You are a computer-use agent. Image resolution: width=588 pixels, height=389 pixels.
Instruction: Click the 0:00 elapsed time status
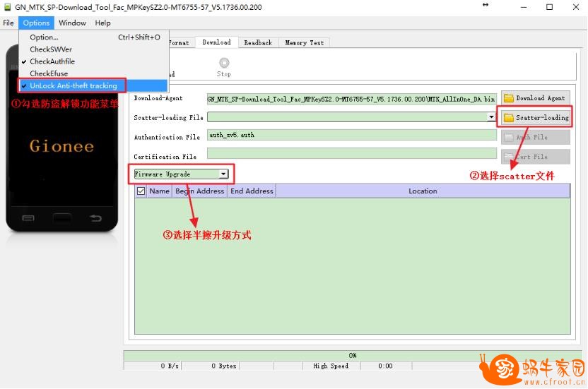click(385, 366)
